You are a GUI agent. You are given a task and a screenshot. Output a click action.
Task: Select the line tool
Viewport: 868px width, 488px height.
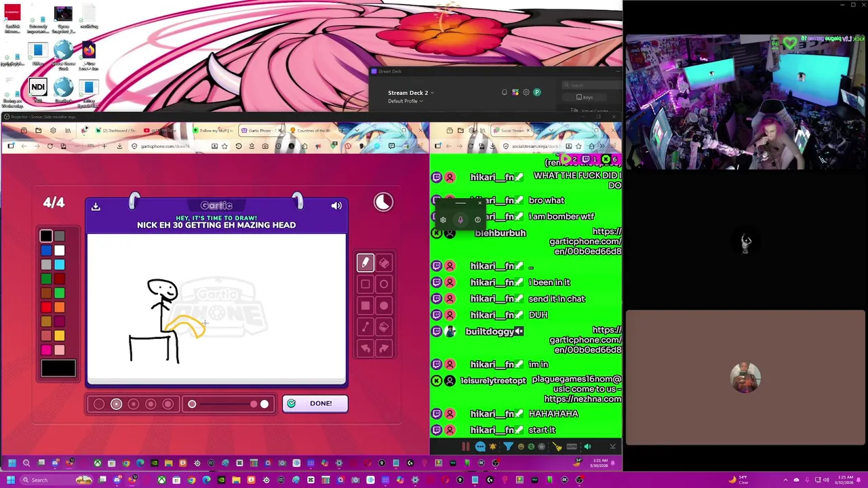366,327
